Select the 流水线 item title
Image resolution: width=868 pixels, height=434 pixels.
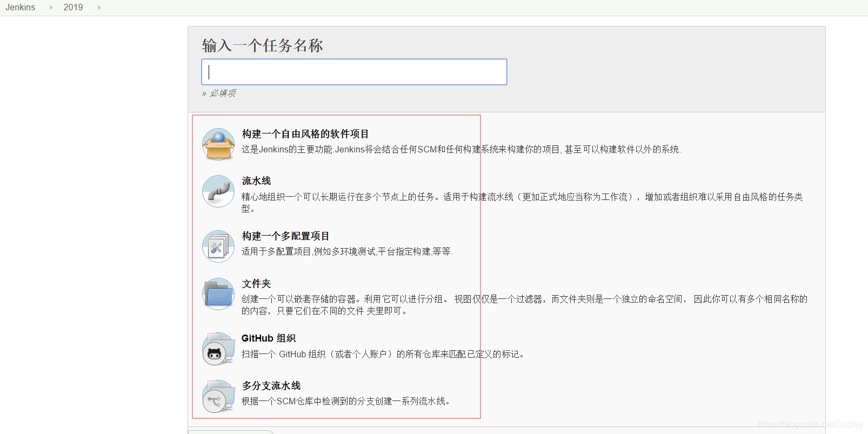pos(256,181)
